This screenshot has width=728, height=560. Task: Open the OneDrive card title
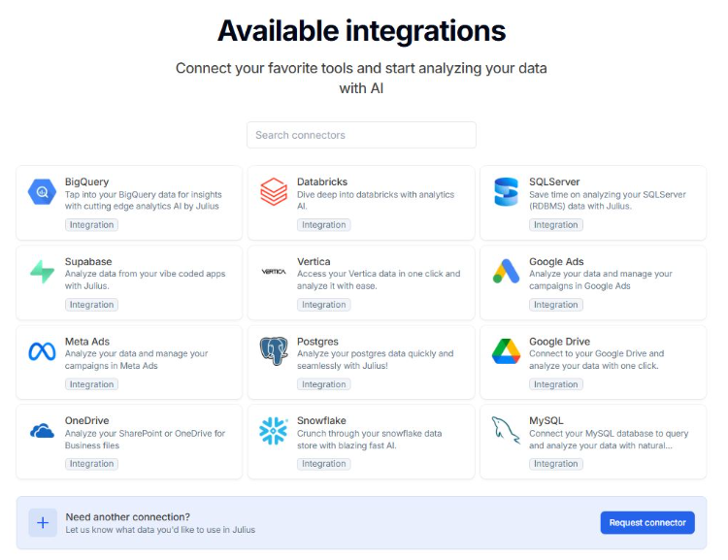click(x=86, y=420)
